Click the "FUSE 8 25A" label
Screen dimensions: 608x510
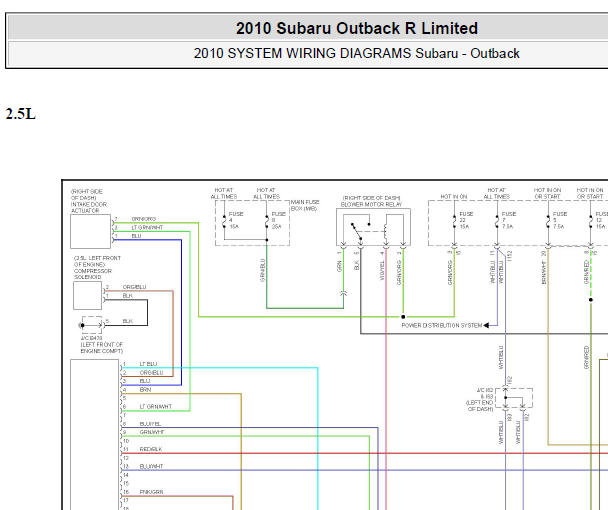pyautogui.click(x=278, y=220)
